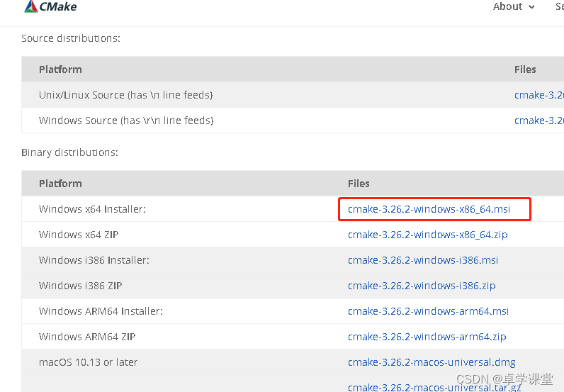Image resolution: width=564 pixels, height=392 pixels.
Task: Select the 'Windows ARM64 ZIP' label
Action: coord(87,337)
